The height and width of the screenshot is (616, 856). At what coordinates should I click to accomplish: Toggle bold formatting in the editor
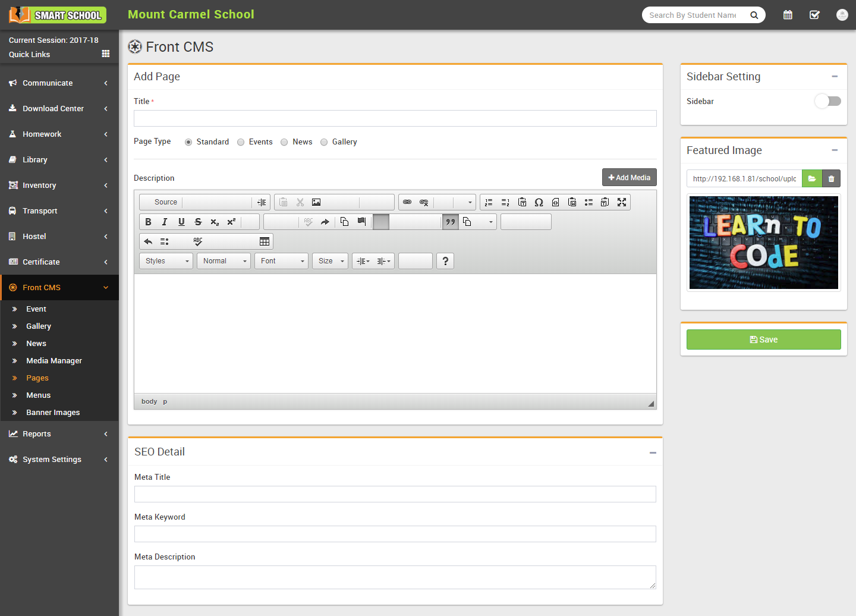(x=148, y=222)
